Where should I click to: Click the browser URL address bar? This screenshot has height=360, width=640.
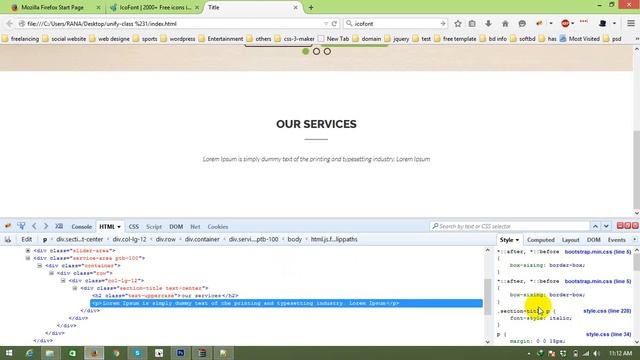pos(176,24)
